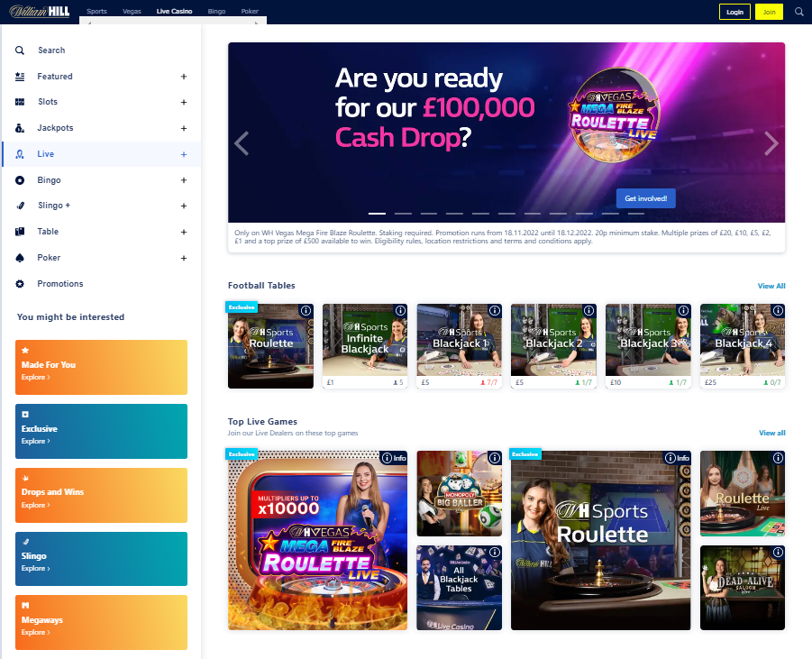Open info icon on Blackjack 3 card

[x=683, y=310]
